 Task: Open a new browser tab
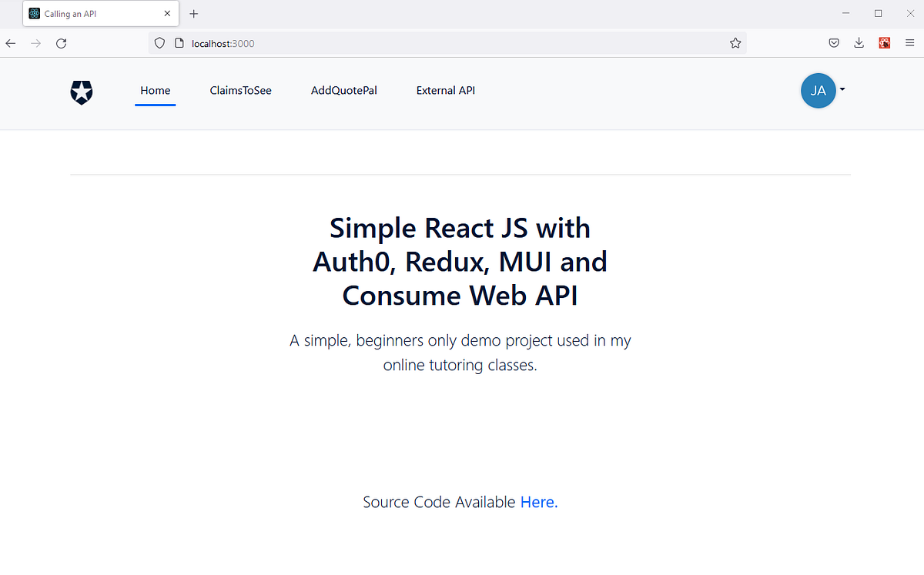click(x=193, y=13)
